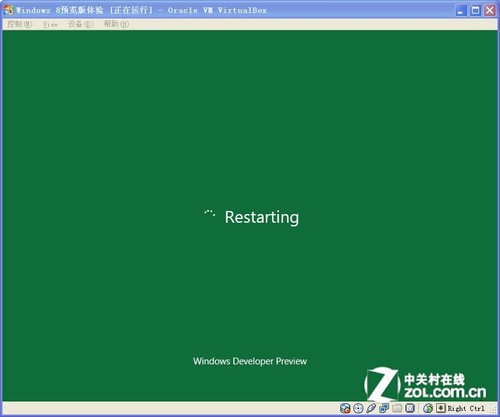
Task: Click the VirtualBox icon in title bar
Action: [9, 10]
